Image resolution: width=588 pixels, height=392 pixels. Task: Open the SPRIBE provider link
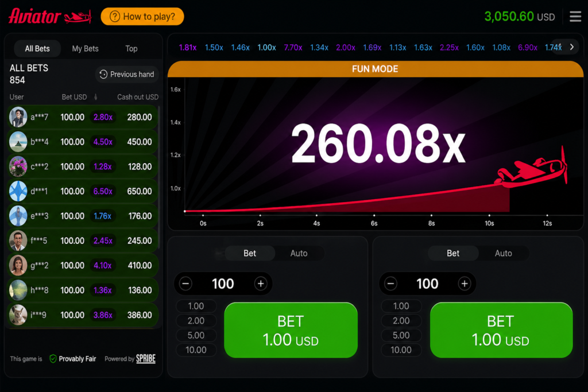pos(145,359)
